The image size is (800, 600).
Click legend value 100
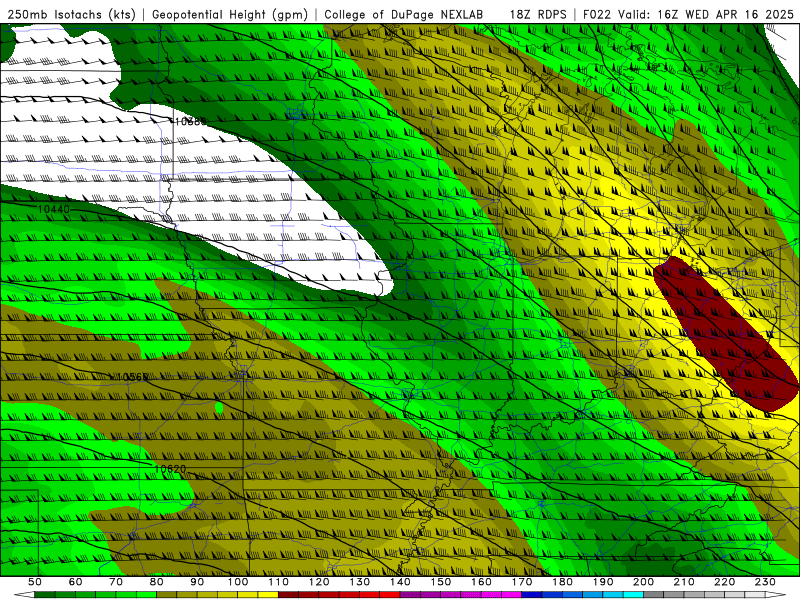coord(238,582)
